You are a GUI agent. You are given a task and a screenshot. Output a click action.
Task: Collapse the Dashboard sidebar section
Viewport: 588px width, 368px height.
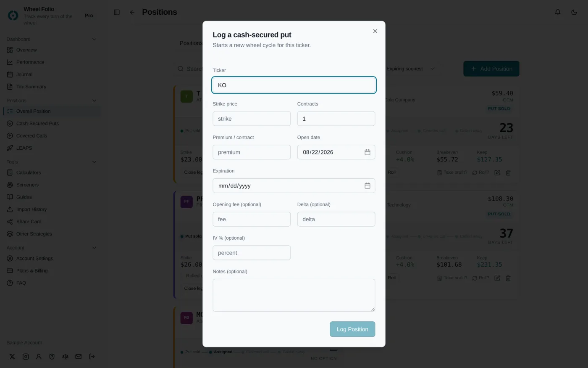(x=94, y=39)
